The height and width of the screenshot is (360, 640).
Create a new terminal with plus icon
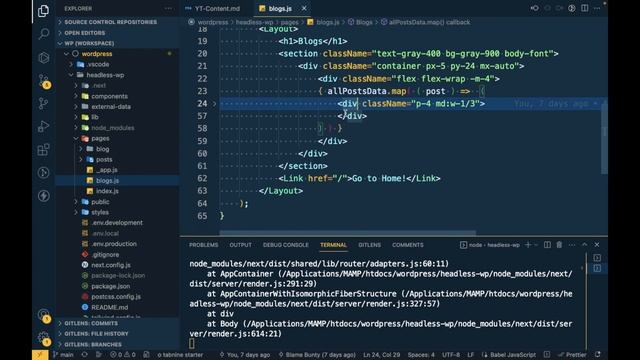pyautogui.click(x=528, y=244)
